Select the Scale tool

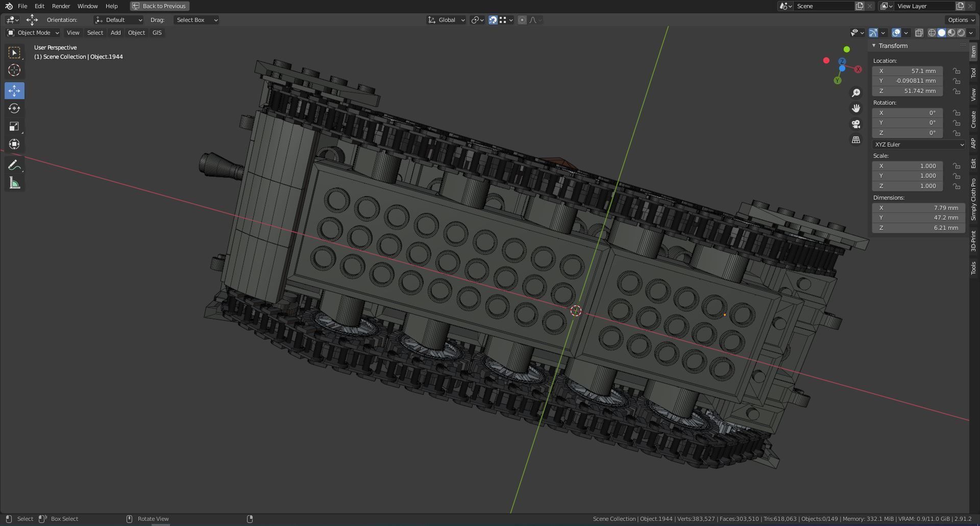click(14, 126)
